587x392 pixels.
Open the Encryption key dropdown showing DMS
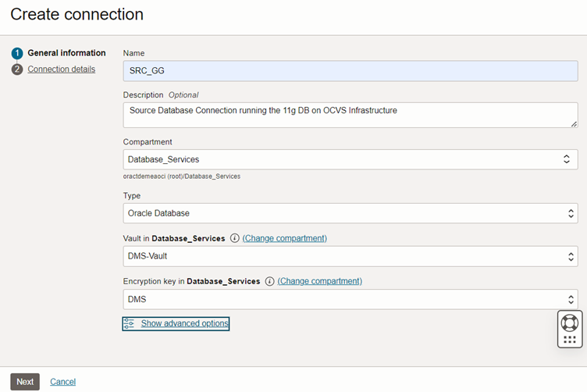click(x=350, y=300)
